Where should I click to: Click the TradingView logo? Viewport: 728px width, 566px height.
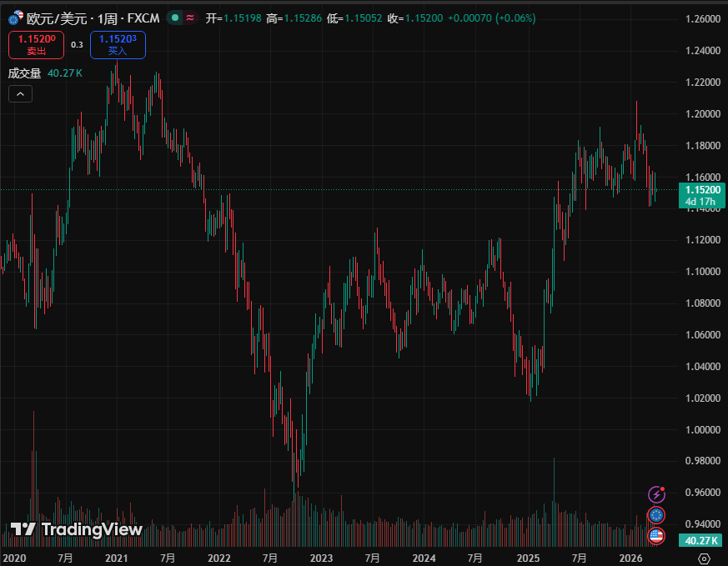coord(76,529)
